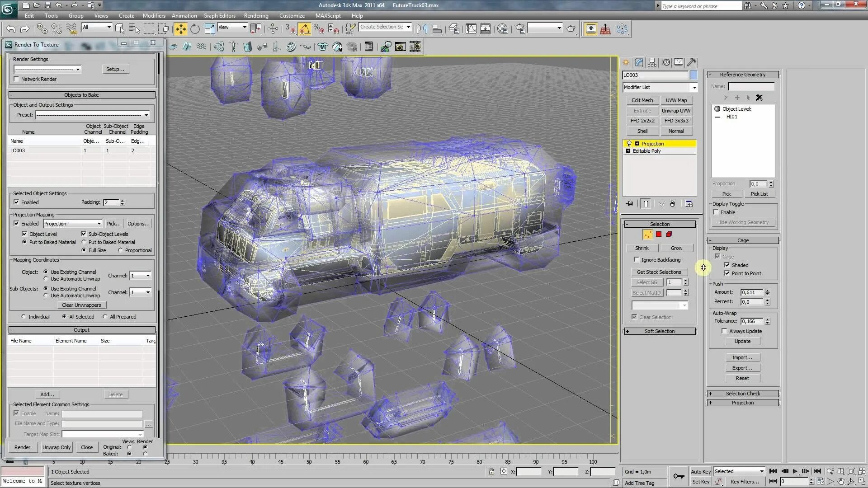Open the Modifier List dropdown
This screenshot has height=488, width=868.
point(694,87)
